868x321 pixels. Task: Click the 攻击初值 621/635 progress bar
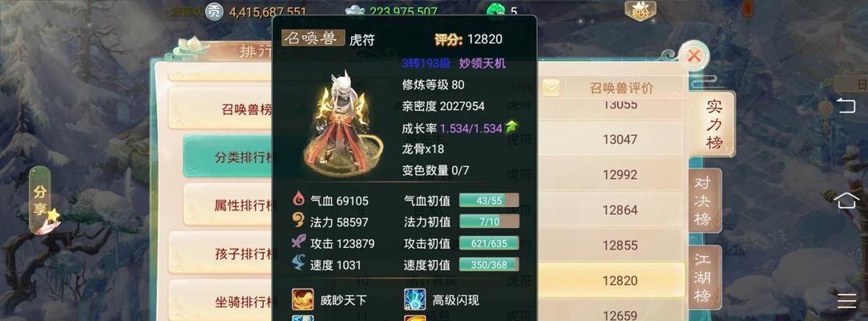click(x=489, y=243)
